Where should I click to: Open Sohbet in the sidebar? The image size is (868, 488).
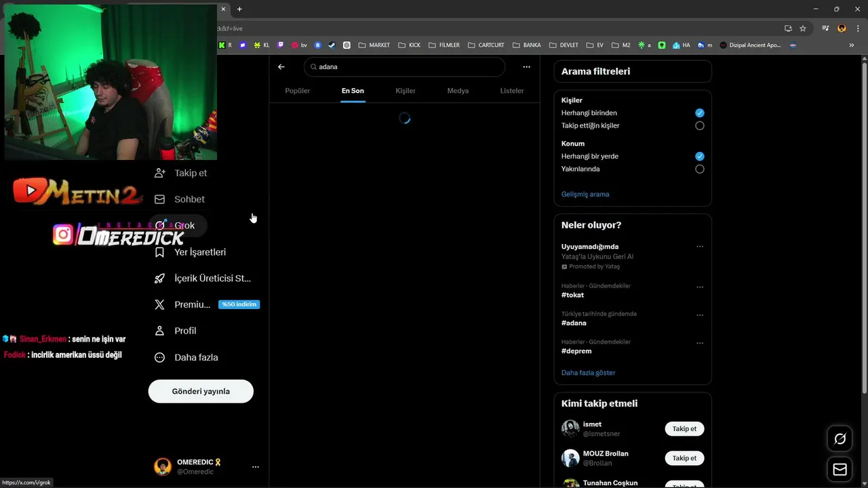pos(180,199)
